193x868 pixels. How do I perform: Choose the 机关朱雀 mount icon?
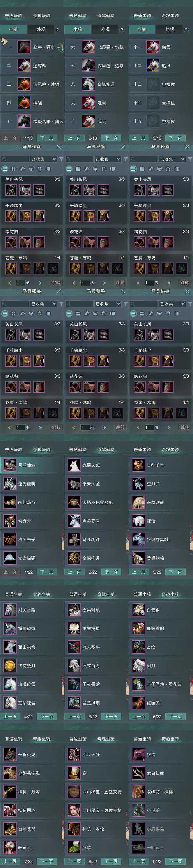pyautogui.click(x=10, y=539)
